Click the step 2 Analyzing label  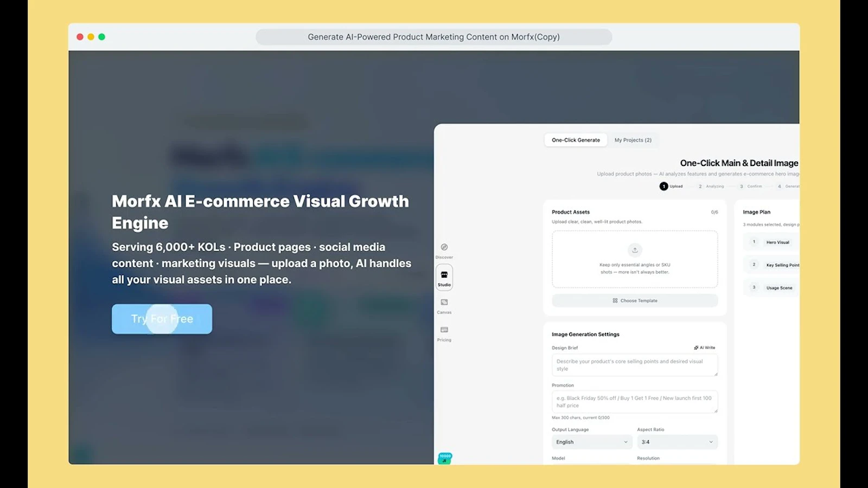(715, 186)
